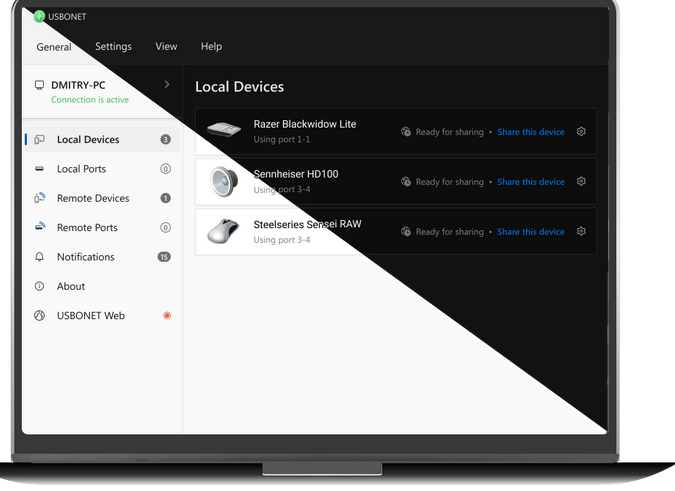The width and height of the screenshot is (675, 491).
Task: Click sharing status icon for Razer Blackwidow Lite
Action: coord(406,132)
